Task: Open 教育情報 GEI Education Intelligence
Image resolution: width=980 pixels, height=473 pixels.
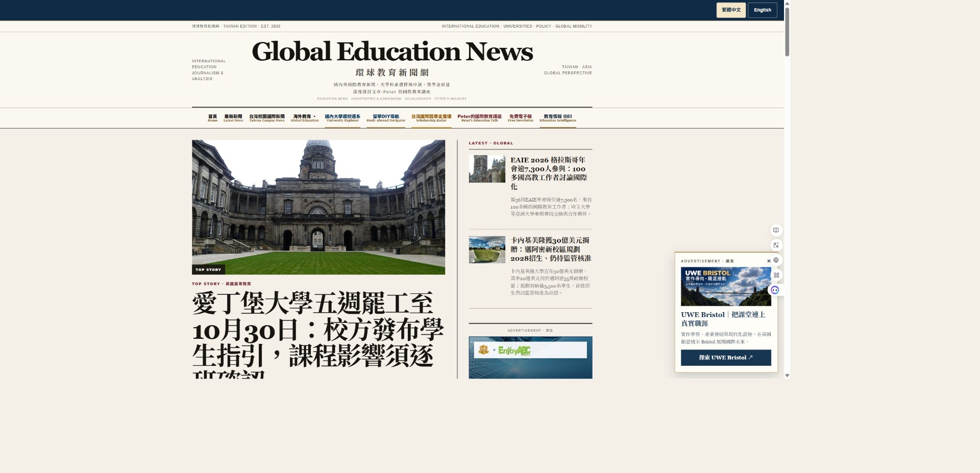Action: [558, 118]
